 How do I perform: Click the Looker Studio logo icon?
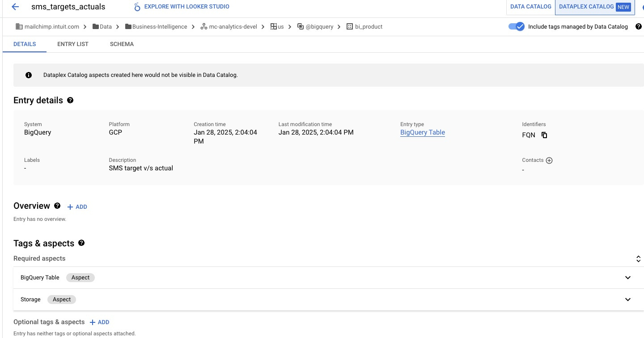coord(137,7)
